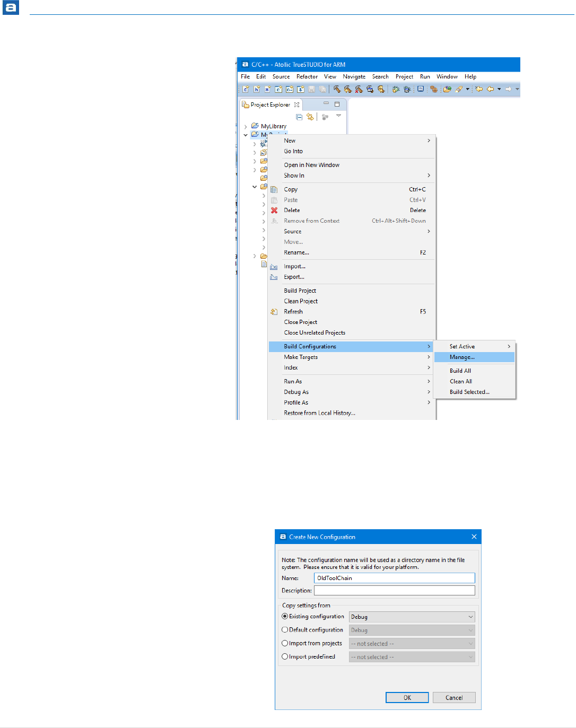
Task: Open the Window menu
Action: 447,76
